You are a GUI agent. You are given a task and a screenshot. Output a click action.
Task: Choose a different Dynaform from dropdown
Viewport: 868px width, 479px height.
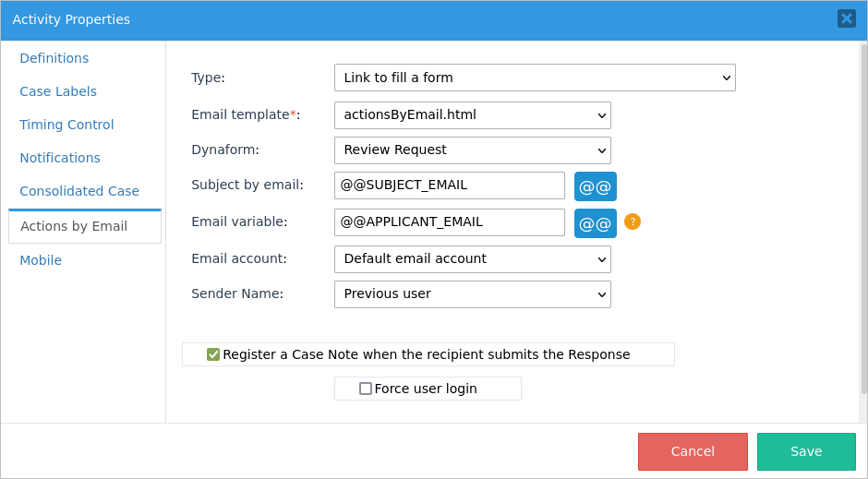click(472, 150)
